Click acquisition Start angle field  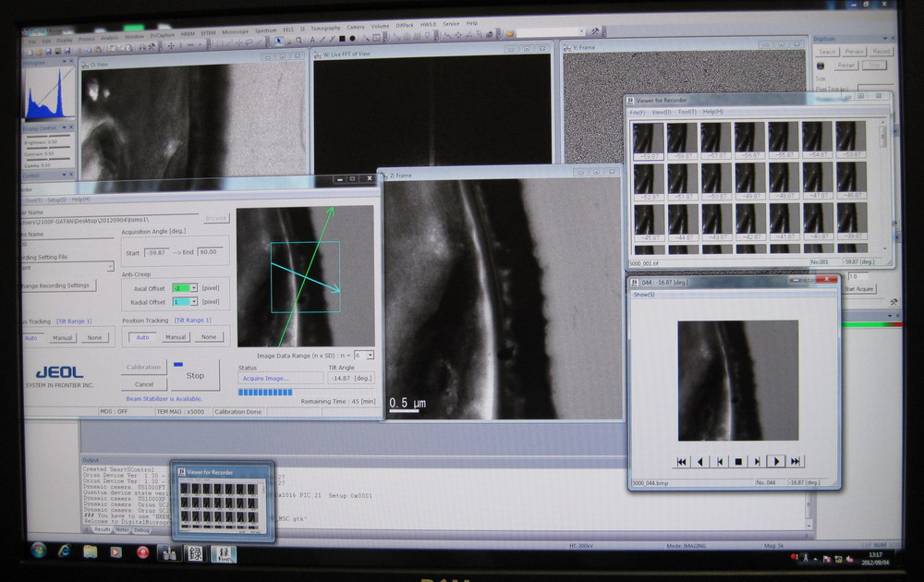(x=157, y=252)
